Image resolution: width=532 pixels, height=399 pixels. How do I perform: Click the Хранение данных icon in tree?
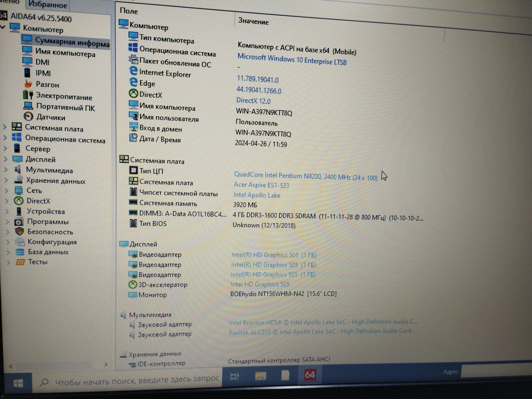pos(18,180)
